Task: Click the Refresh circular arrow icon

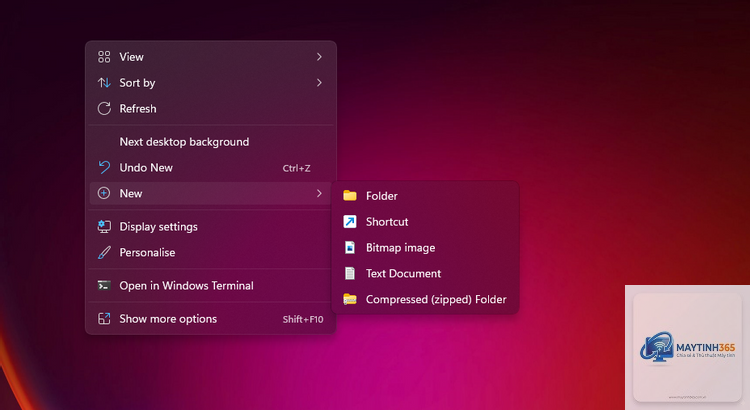Action: pyautogui.click(x=104, y=109)
